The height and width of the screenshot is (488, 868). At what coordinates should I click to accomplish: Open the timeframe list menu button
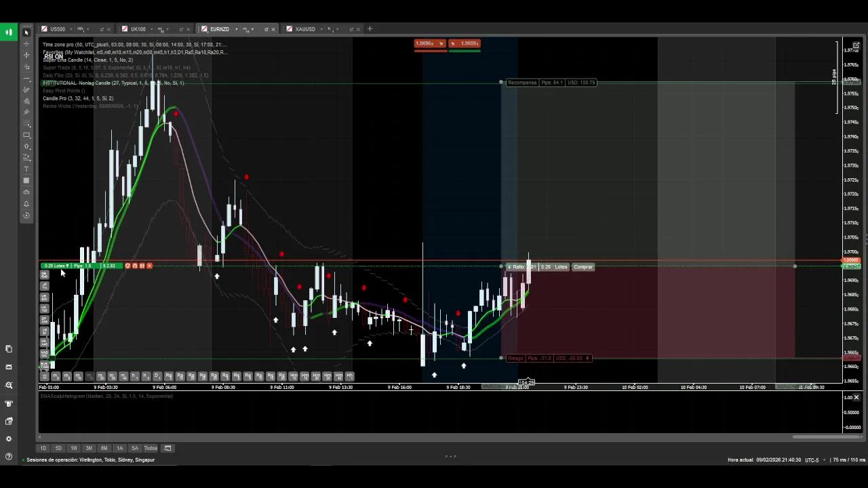[44, 376]
